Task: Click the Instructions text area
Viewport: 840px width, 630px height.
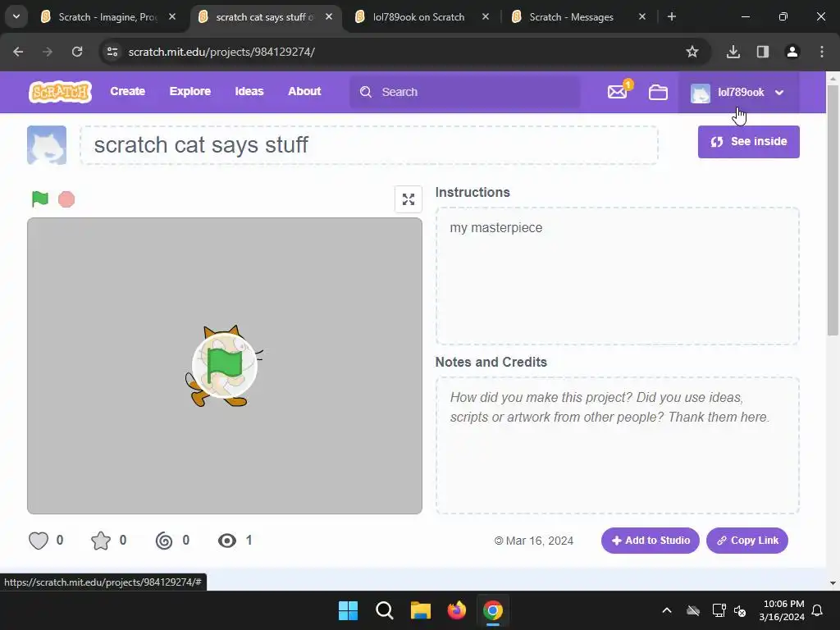Action: click(617, 276)
